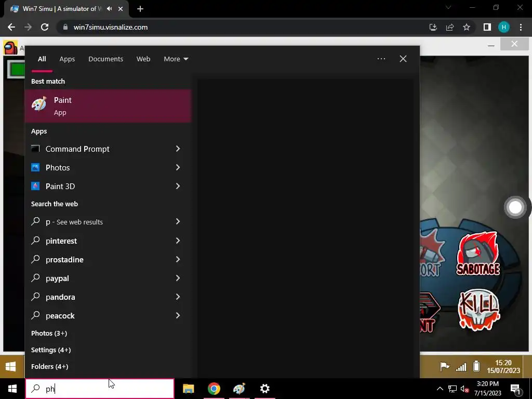
Task: Expand 'p - See web results' chevron
Action: 178,221
